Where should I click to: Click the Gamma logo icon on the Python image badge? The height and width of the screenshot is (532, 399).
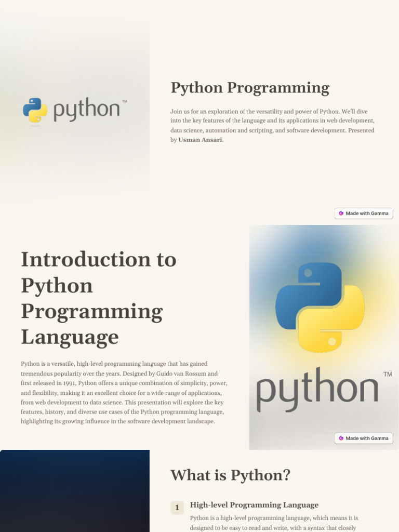point(341,438)
